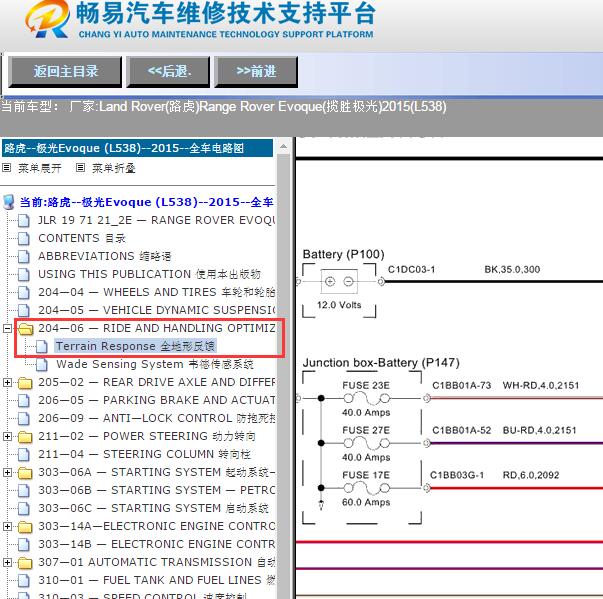This screenshot has height=599, width=603.
Task: Click the page icon beside 310-01 FUEL TANK
Action: 24,581
